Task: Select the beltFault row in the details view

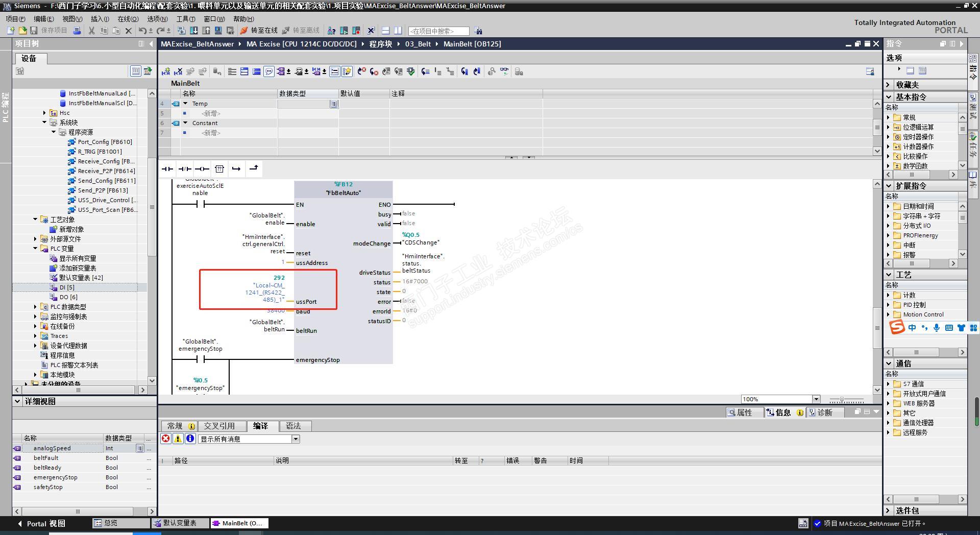Action: click(x=84, y=458)
